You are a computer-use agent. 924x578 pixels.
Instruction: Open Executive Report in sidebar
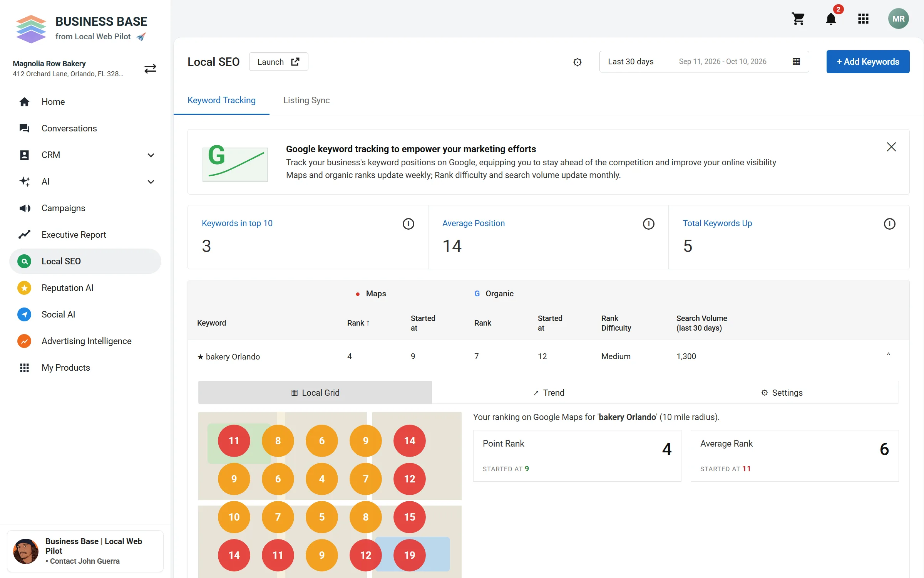point(85,235)
